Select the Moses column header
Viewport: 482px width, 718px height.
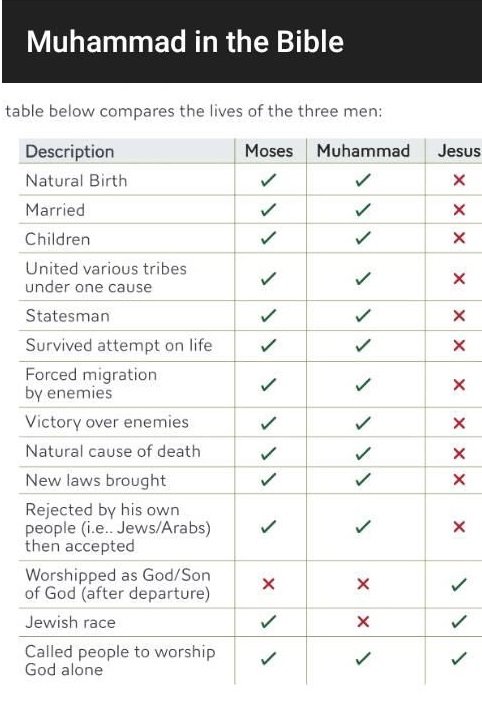tap(269, 151)
